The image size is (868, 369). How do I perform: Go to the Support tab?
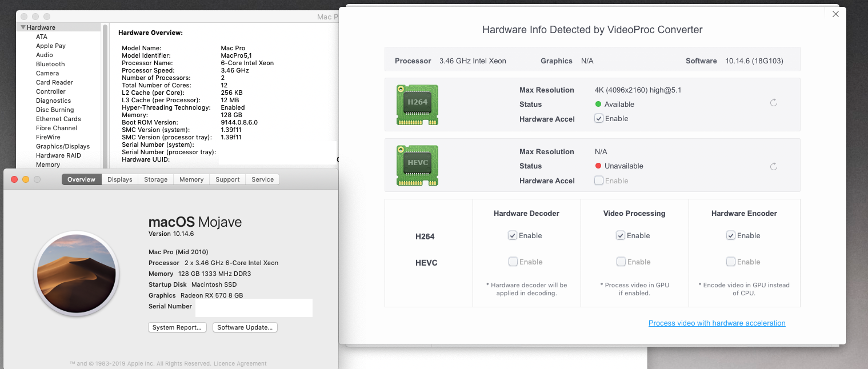pyautogui.click(x=227, y=179)
